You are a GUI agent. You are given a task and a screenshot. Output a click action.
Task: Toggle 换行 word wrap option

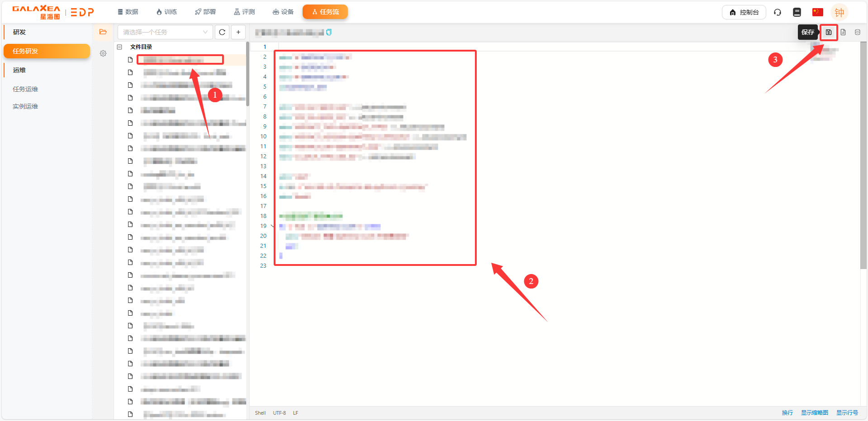[787, 412]
